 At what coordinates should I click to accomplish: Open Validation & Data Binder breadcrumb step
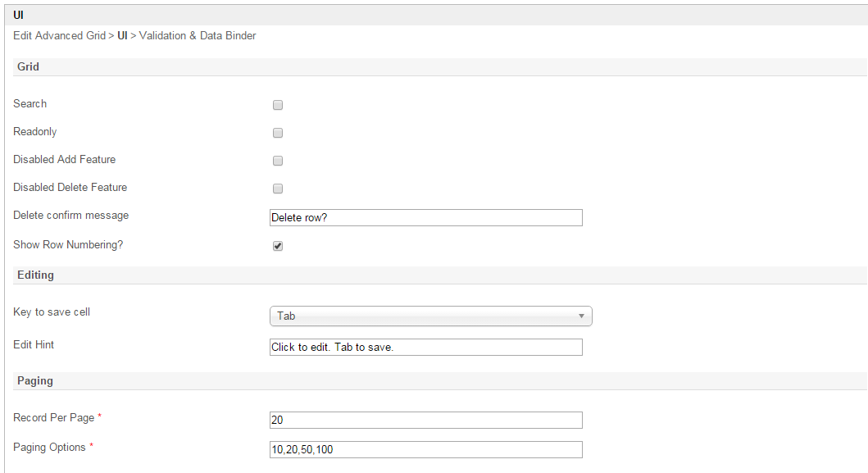198,36
